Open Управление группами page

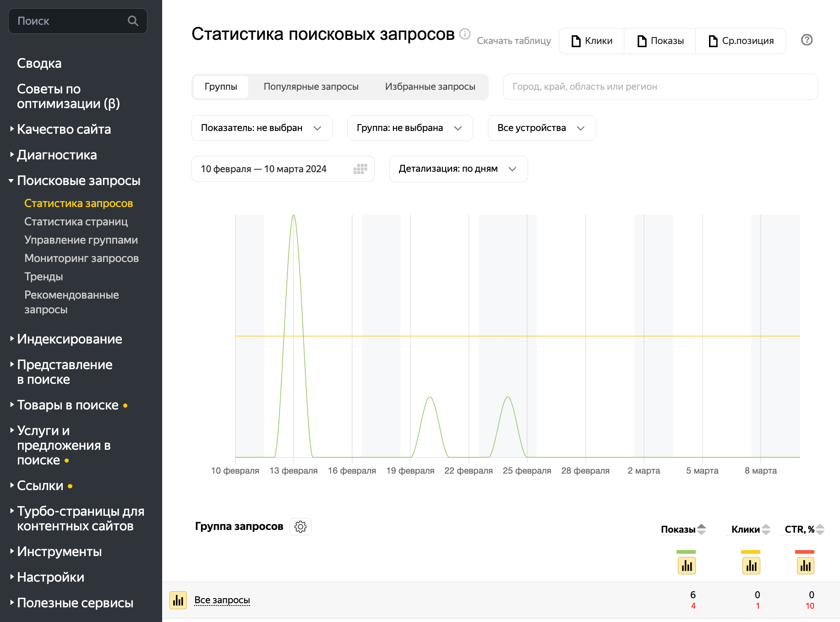click(x=81, y=240)
